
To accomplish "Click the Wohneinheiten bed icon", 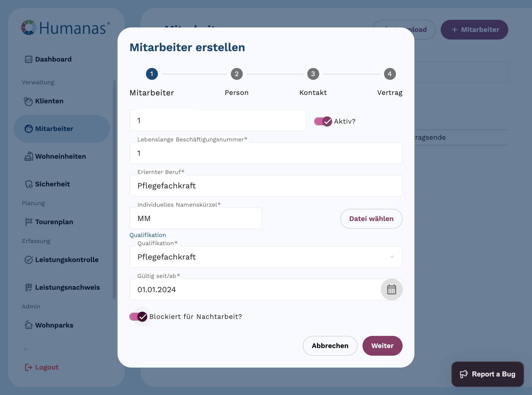I will coord(29,156).
